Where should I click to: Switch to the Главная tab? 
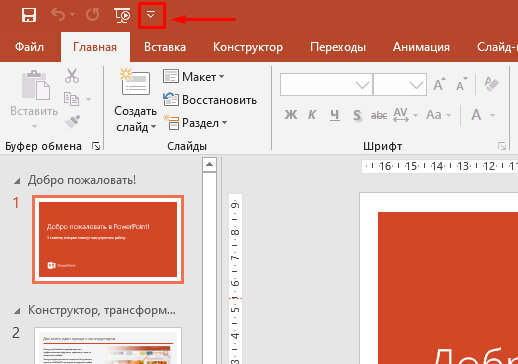(x=95, y=47)
